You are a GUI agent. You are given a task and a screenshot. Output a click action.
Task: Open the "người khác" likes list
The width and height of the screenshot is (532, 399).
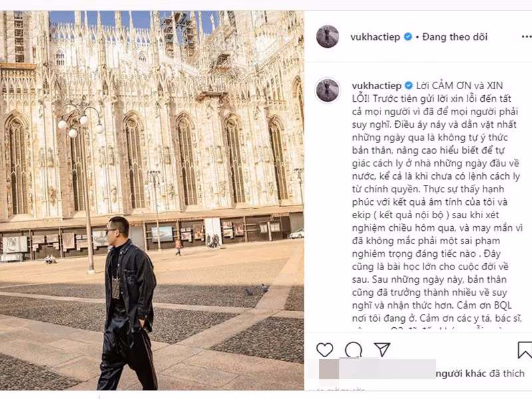pos(460,374)
